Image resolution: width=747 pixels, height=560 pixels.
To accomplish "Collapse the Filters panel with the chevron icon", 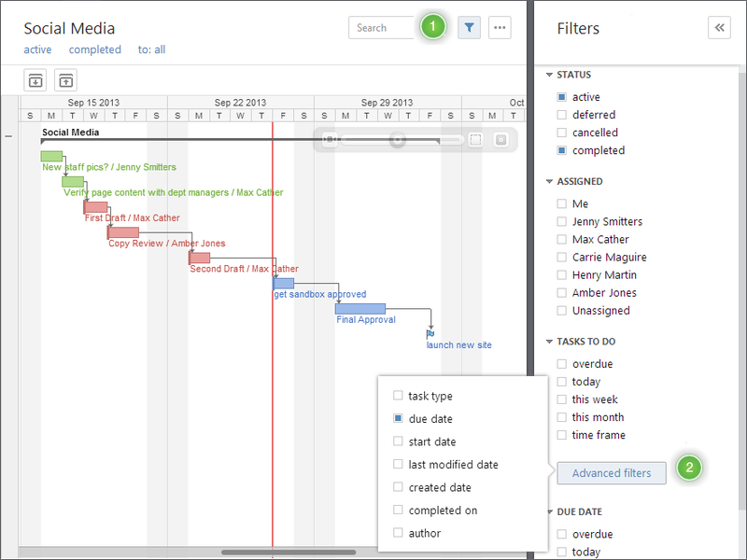I will click(719, 27).
